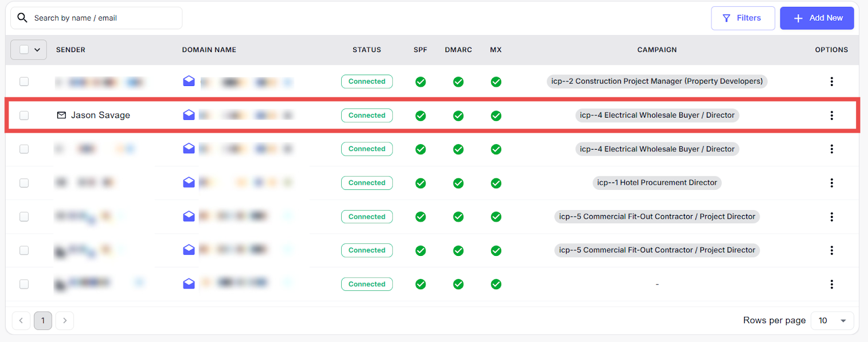Select checkbox for Hotel Procurement Director row

pos(24,183)
